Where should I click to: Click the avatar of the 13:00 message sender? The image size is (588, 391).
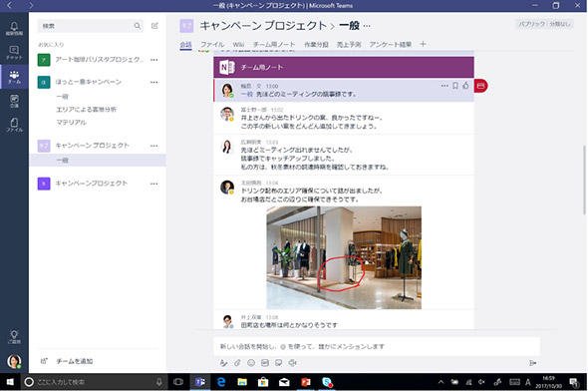[x=227, y=90]
